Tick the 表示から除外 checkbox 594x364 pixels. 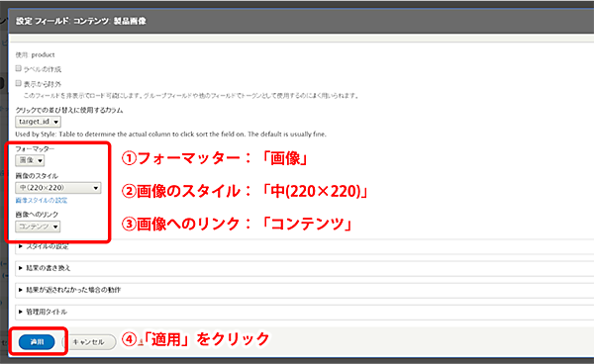pos(18,83)
